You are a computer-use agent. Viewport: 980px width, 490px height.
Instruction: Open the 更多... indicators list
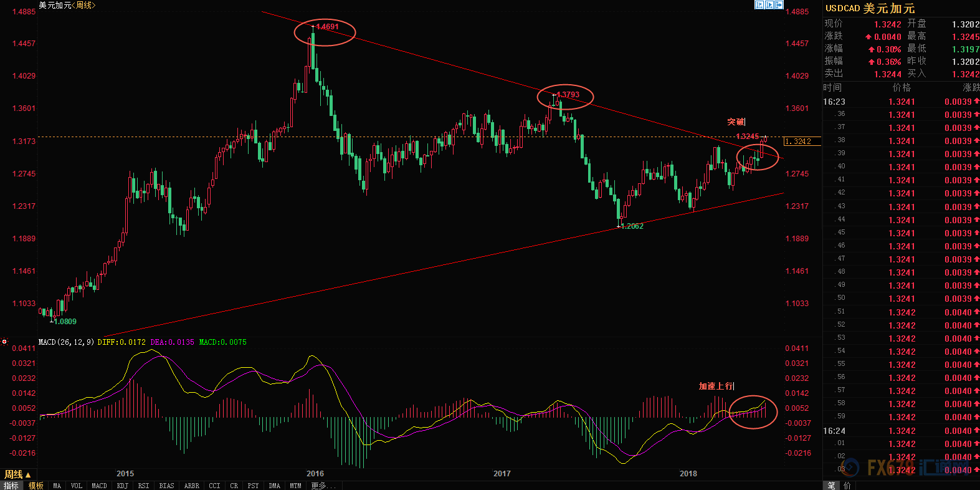pyautogui.click(x=323, y=486)
